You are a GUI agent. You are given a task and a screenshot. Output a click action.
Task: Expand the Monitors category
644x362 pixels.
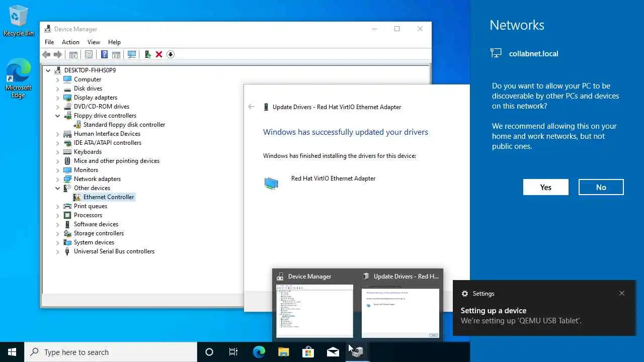pyautogui.click(x=58, y=170)
